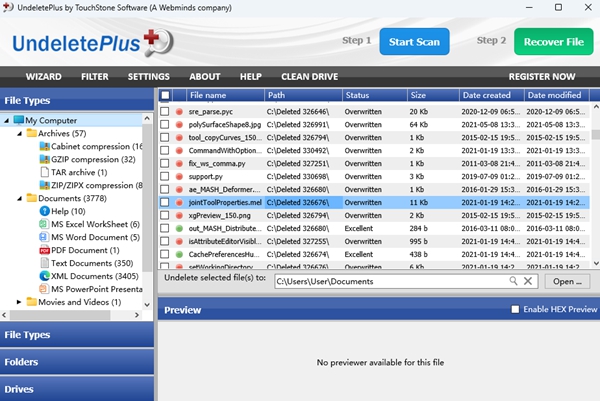Collapse the Archives tree node
Screen dimensions: 600x401
click(18, 133)
